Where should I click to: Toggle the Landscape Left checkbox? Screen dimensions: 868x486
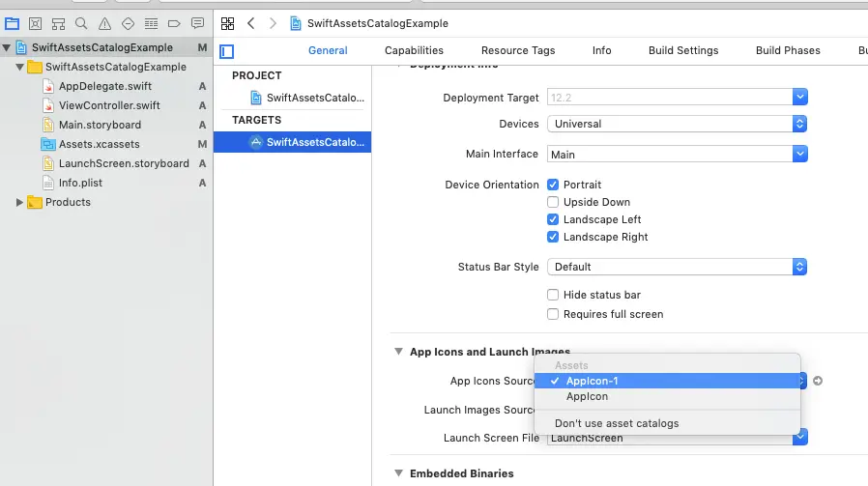(x=553, y=219)
